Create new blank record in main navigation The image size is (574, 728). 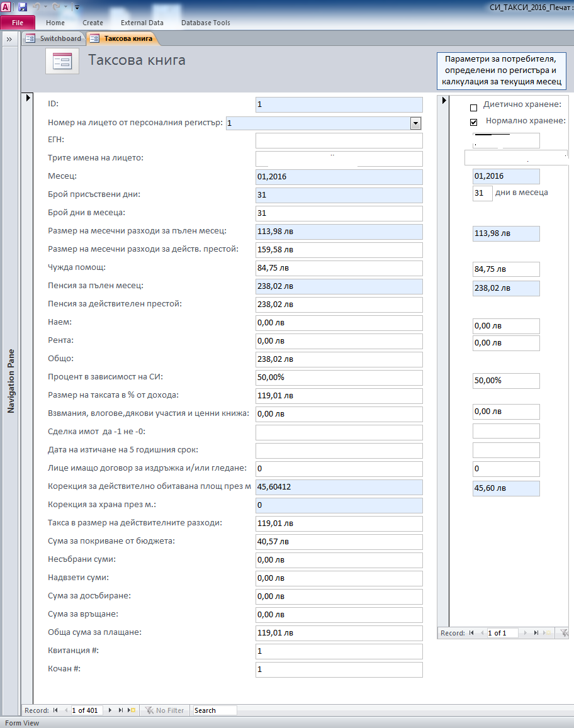click(132, 710)
